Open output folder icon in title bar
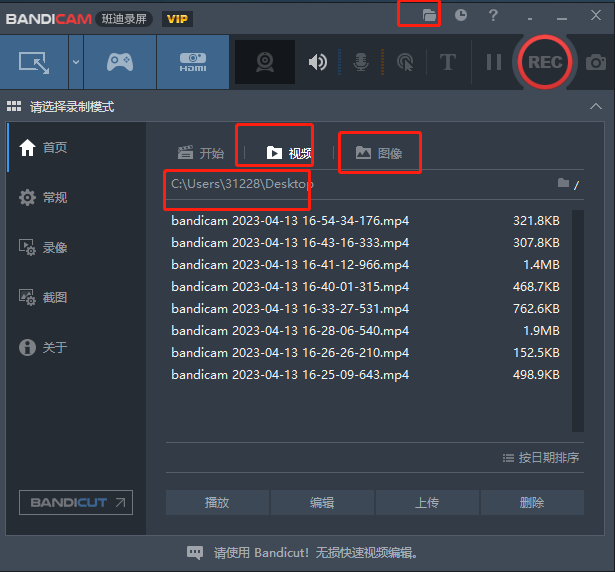This screenshot has width=615, height=572. pos(429,15)
